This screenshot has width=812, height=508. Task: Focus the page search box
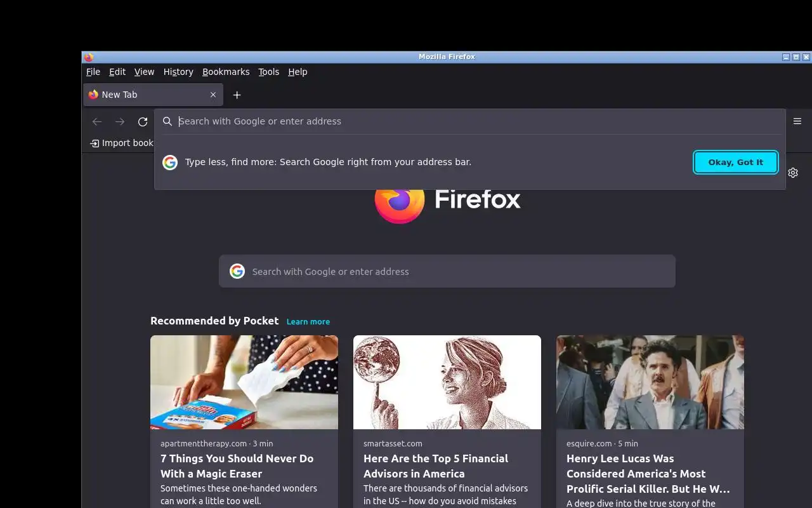click(447, 271)
